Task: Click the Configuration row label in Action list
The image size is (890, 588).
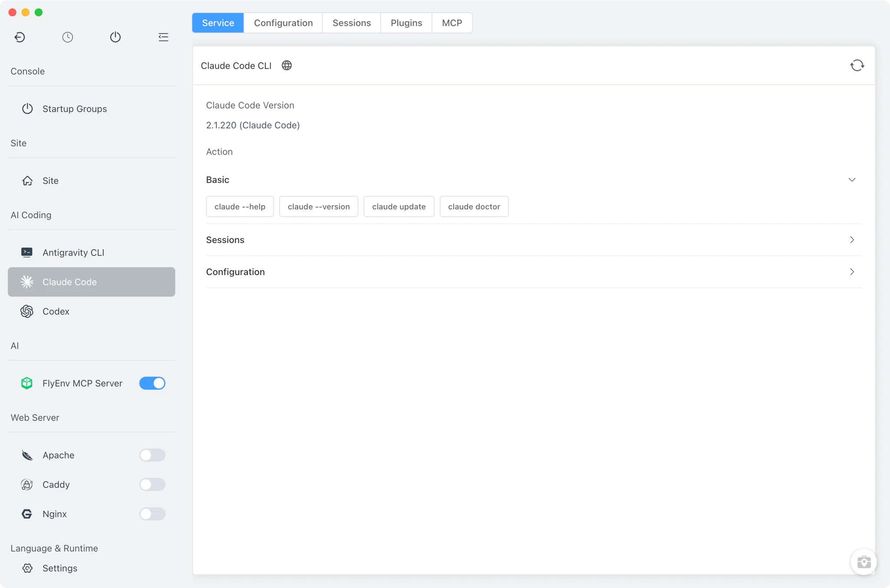Action: coord(235,272)
